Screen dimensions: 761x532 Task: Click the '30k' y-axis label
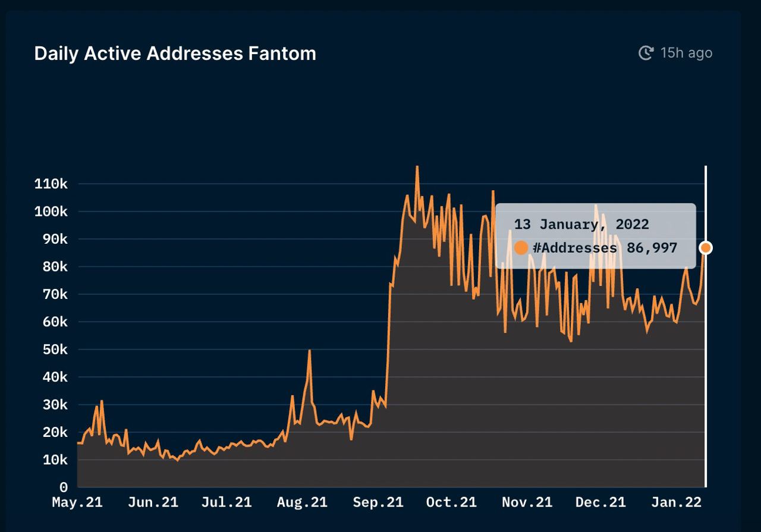[x=55, y=405]
